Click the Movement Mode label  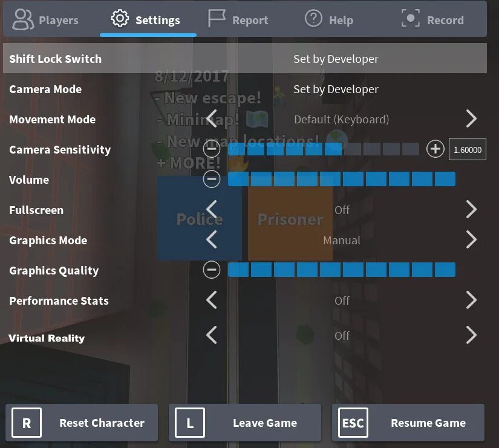(x=52, y=119)
